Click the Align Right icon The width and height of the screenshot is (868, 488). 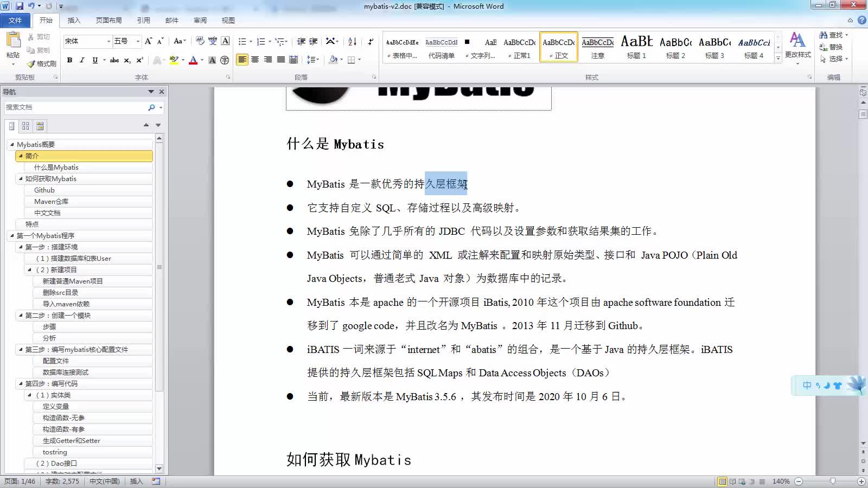pyautogui.click(x=268, y=60)
